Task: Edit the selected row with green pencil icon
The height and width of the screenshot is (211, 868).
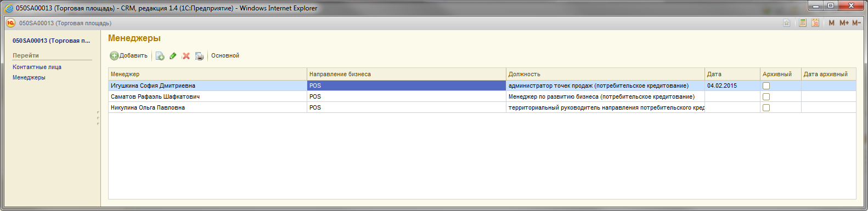Action: [x=173, y=56]
